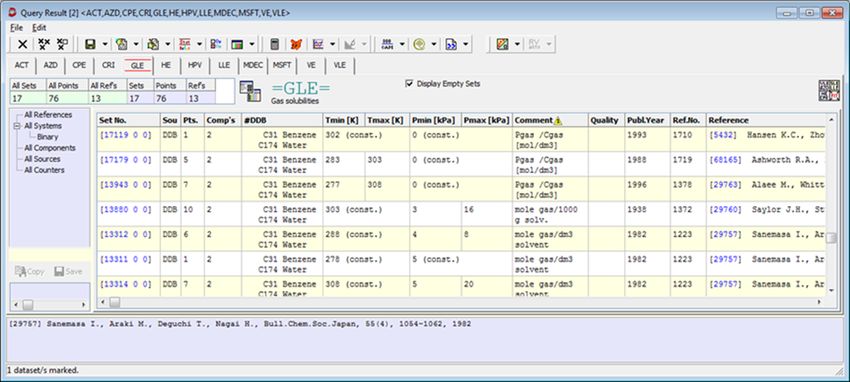Click the table's vertical scrollbar thumb
The image size is (850, 382).
[832, 238]
